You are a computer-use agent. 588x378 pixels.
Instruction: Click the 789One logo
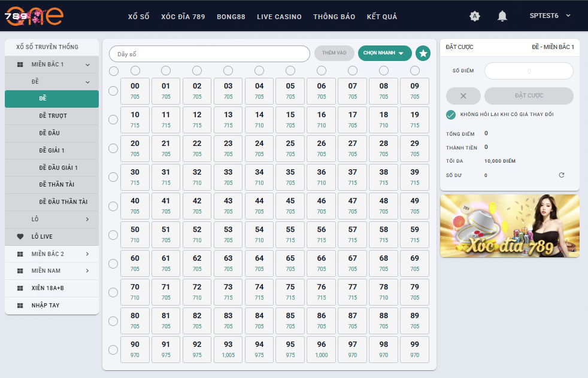point(34,16)
